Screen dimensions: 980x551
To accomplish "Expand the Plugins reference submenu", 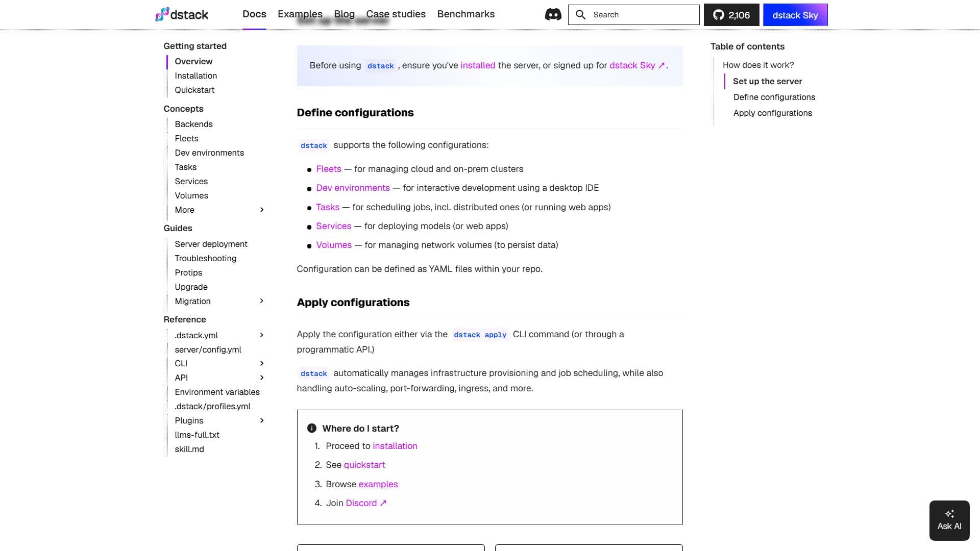I will pos(262,420).
